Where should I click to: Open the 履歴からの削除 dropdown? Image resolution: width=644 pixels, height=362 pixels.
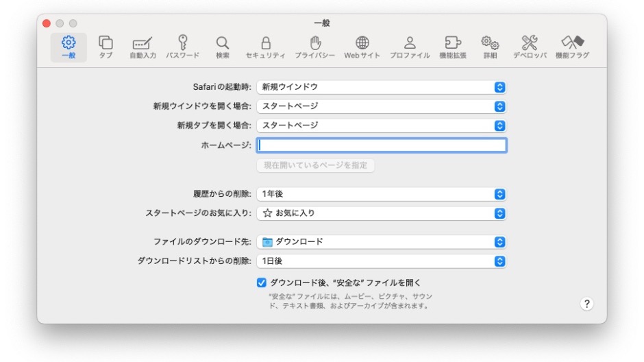click(381, 194)
